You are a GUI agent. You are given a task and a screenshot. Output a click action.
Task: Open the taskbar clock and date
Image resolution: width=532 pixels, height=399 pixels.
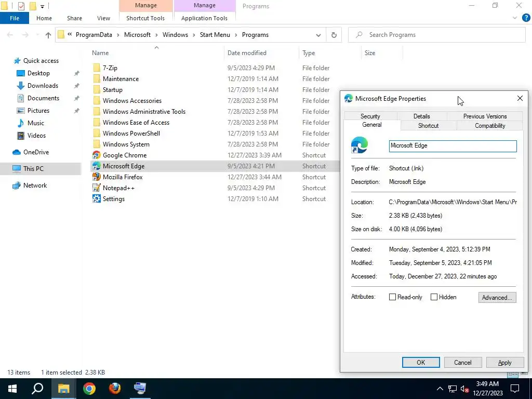pyautogui.click(x=487, y=389)
